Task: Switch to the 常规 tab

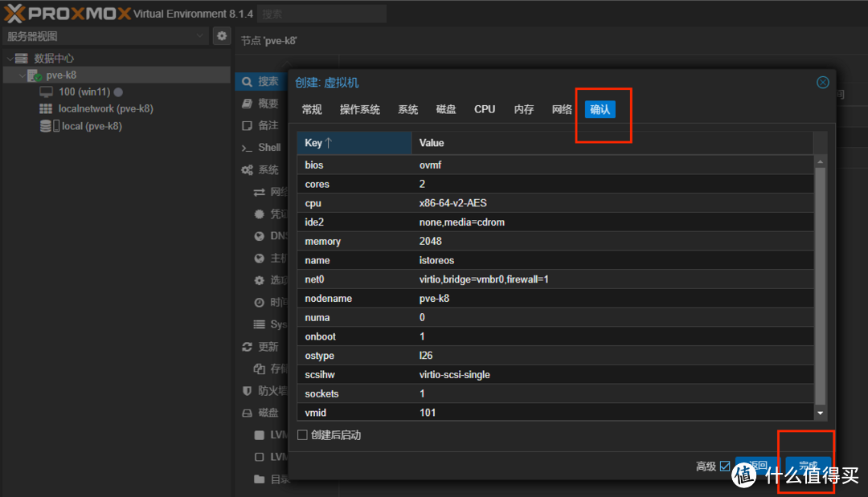Action: (x=312, y=109)
